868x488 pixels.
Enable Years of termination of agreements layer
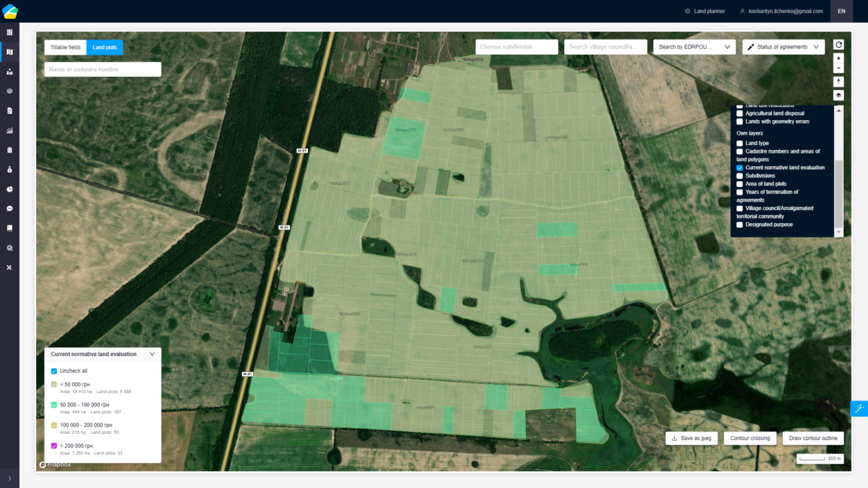740,193
